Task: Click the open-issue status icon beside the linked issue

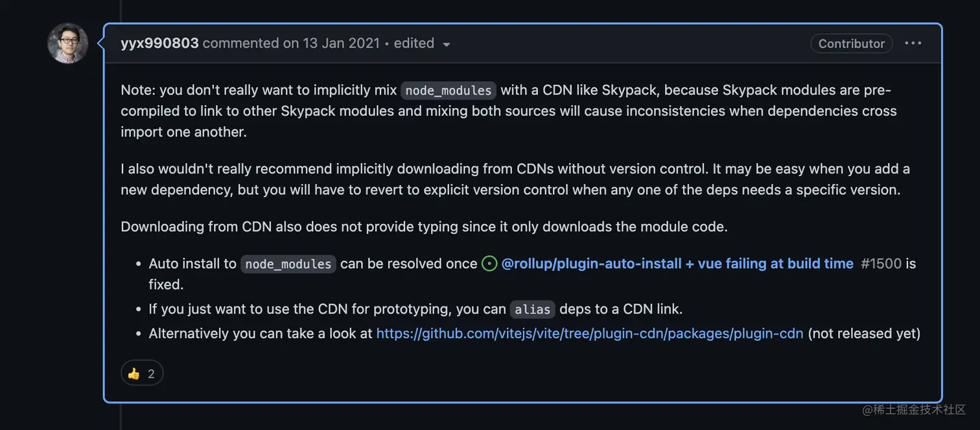Action: coord(489,264)
